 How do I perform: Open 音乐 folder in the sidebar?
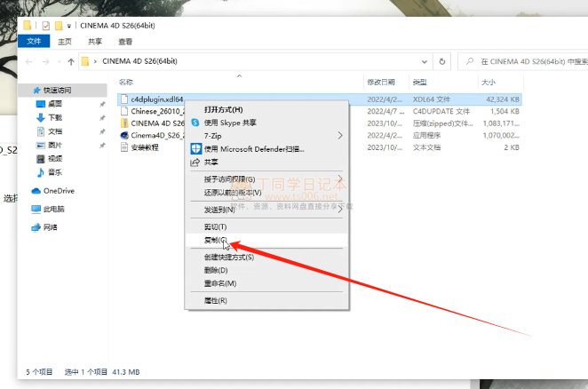[x=55, y=172]
